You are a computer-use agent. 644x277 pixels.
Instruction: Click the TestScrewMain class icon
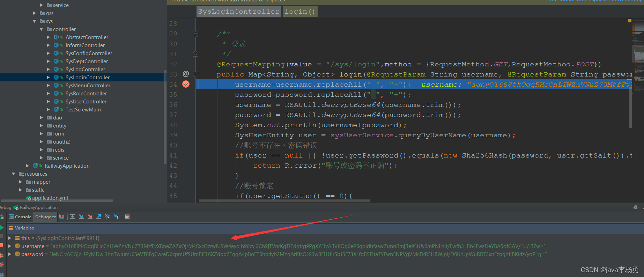(56, 109)
